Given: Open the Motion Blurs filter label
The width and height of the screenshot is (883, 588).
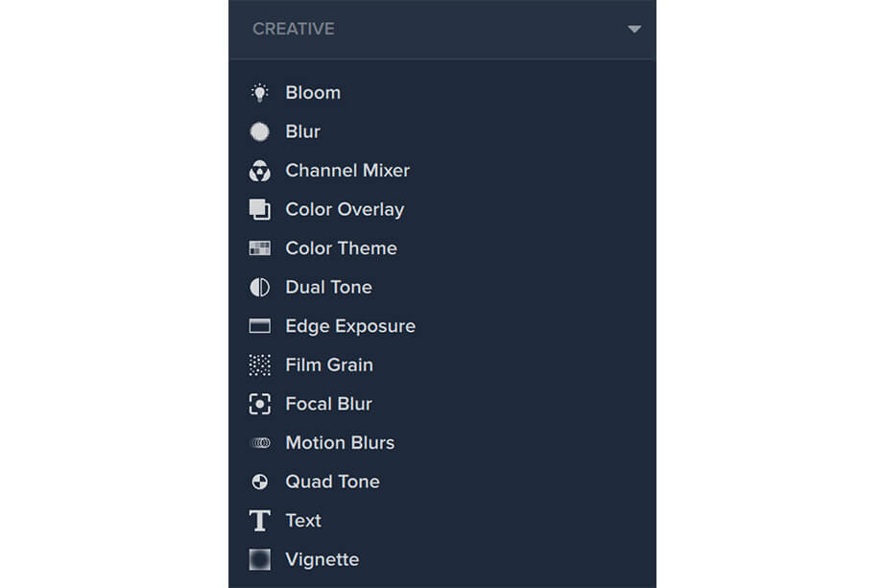Looking at the screenshot, I should point(340,443).
